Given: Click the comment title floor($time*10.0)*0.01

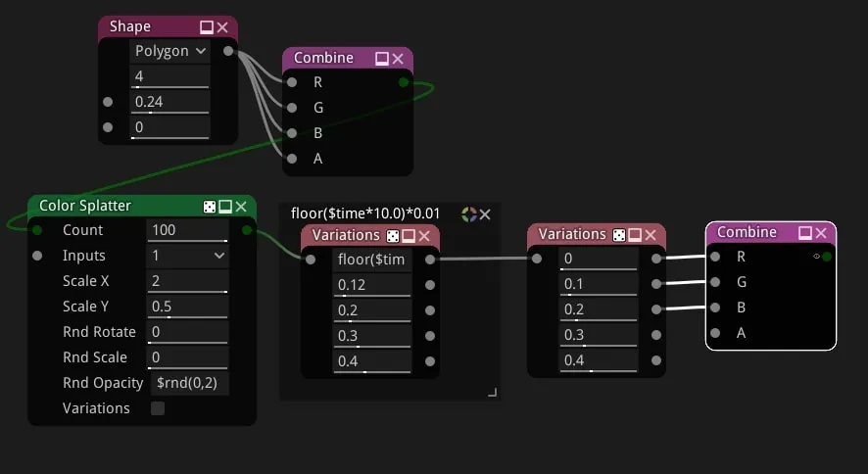Looking at the screenshot, I should tap(365, 213).
